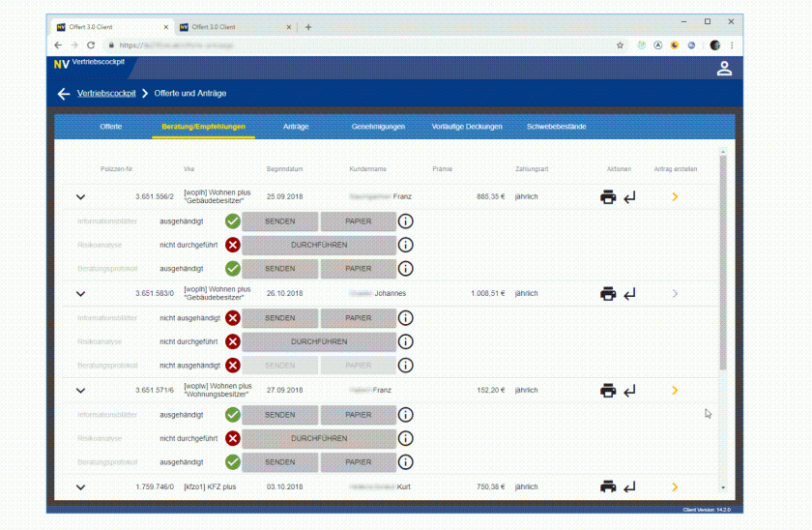Click the browser address bar

358,45
